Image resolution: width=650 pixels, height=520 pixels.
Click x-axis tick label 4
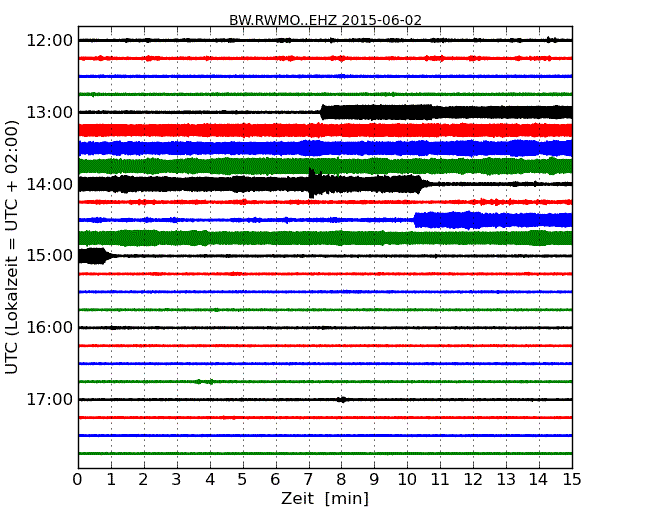pyautogui.click(x=210, y=480)
